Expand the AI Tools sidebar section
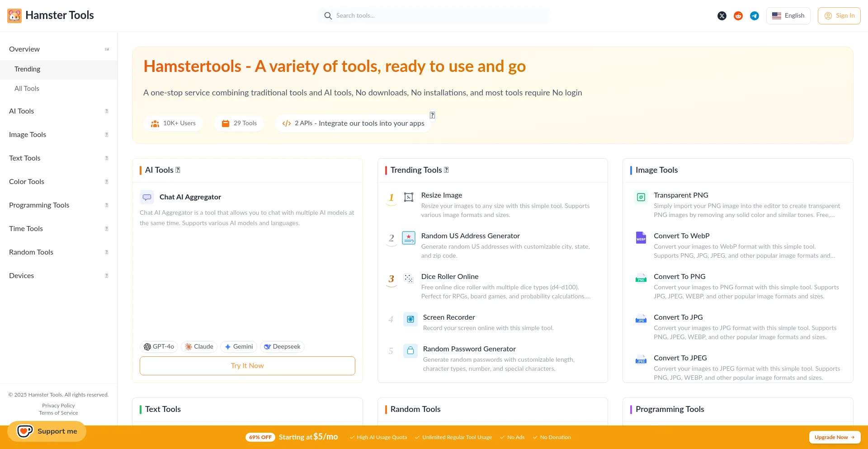Image resolution: width=868 pixels, height=449 pixels. (58, 111)
